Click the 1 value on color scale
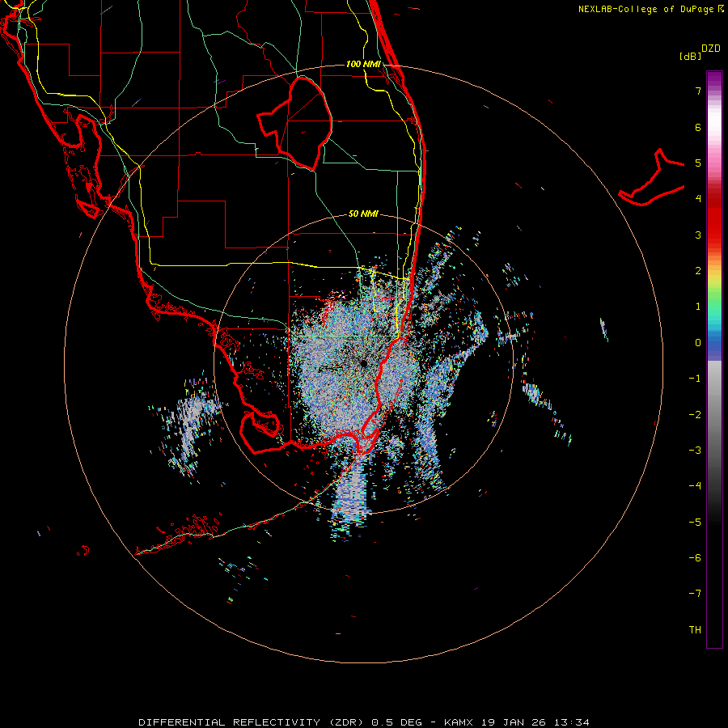728x728 pixels. point(698,307)
